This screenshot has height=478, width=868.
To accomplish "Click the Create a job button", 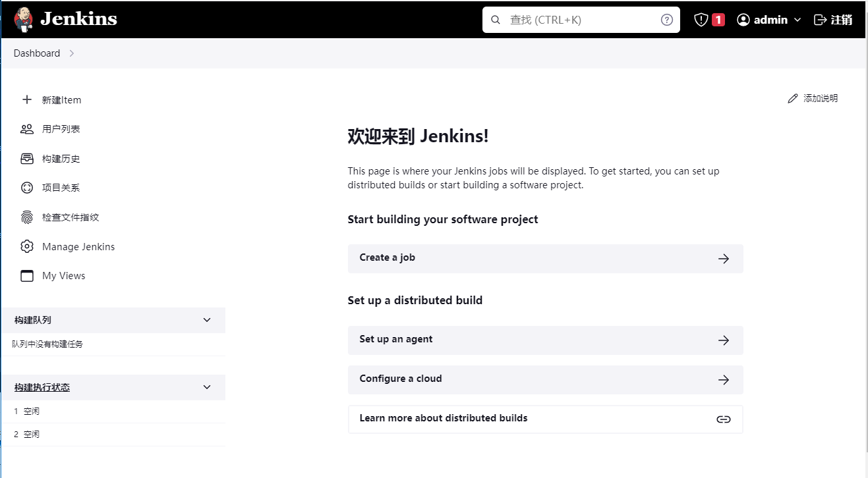I will [x=545, y=258].
